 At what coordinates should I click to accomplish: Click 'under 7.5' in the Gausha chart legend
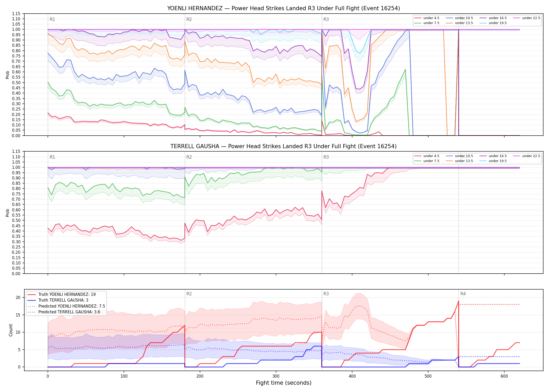427,161
